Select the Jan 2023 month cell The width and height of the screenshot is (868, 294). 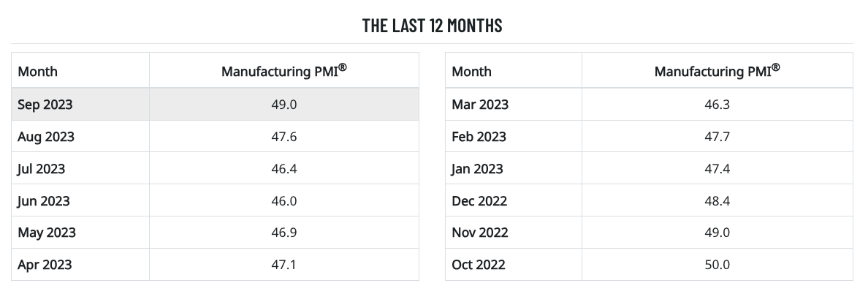(477, 169)
